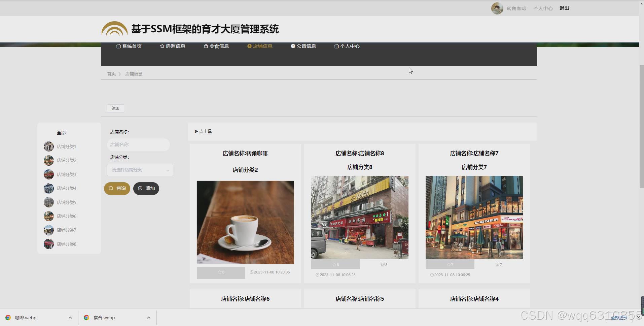Viewport: 644px width, 326px height.
Task: Click 店铺分类6 category thumbnail icon
Action: click(49, 216)
